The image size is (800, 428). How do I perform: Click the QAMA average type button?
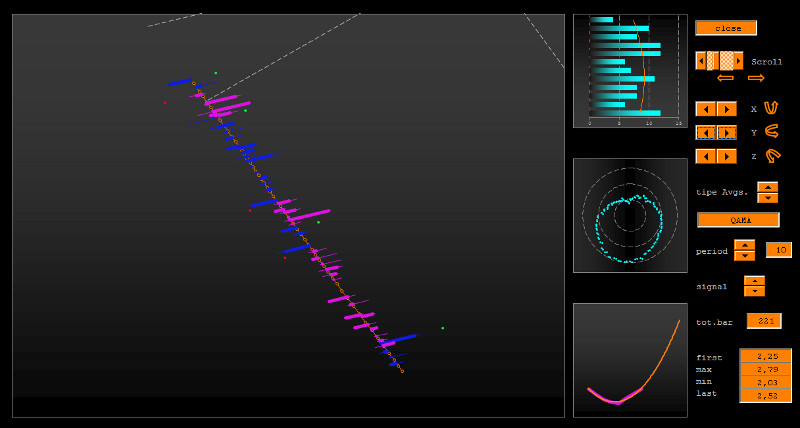pos(738,219)
